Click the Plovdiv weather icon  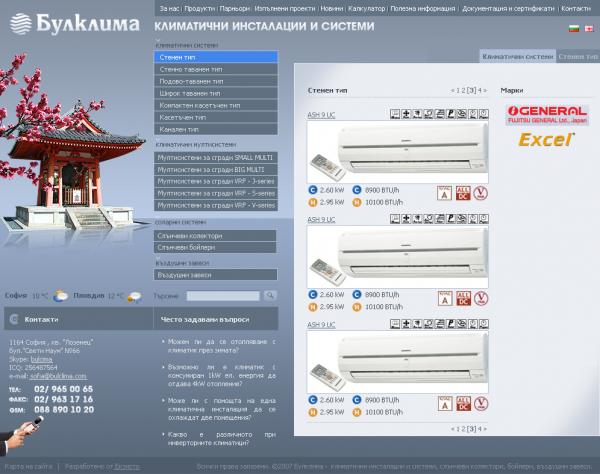tap(134, 296)
